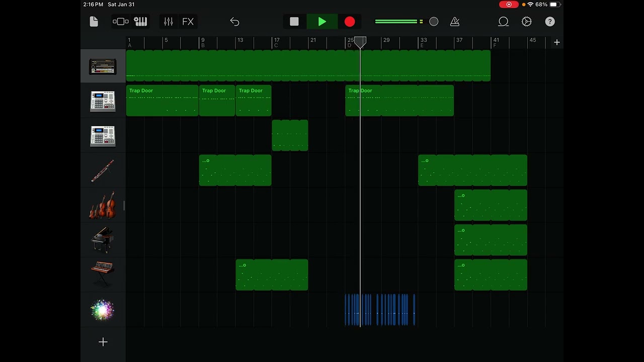Start recording with the red Record button
Image resolution: width=644 pixels, height=362 pixels.
350,22
